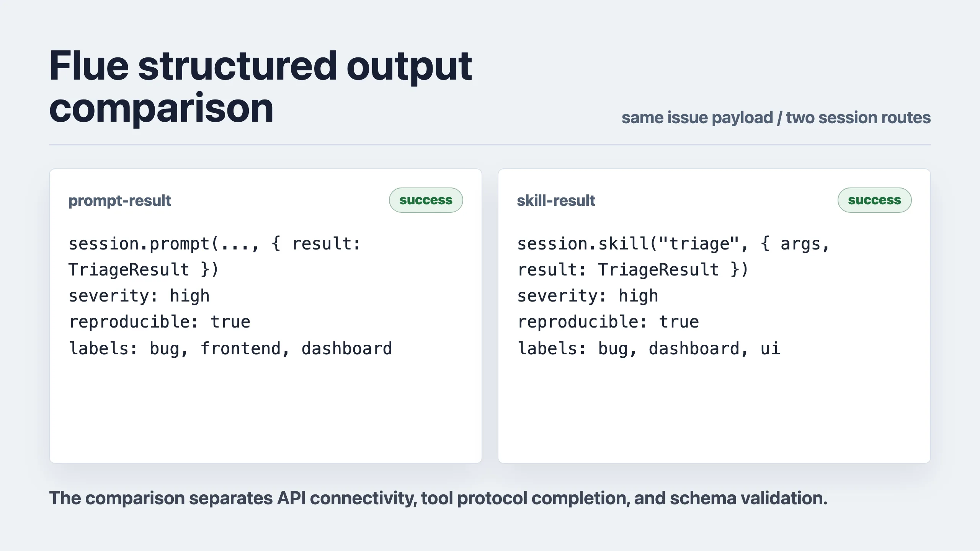
Task: Click labels: bug, frontend, dashboard line
Action: pyautogui.click(x=230, y=349)
